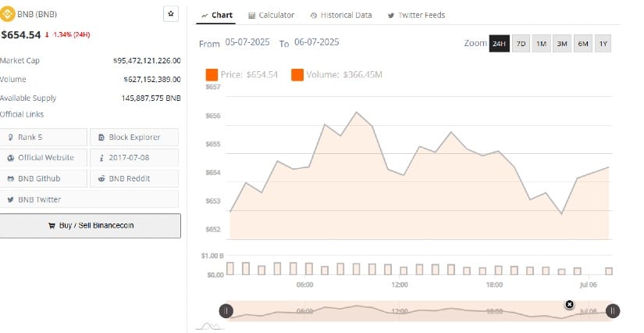Click the Jul 06 axis label
This screenshot has width=644, height=333.
coord(588,285)
